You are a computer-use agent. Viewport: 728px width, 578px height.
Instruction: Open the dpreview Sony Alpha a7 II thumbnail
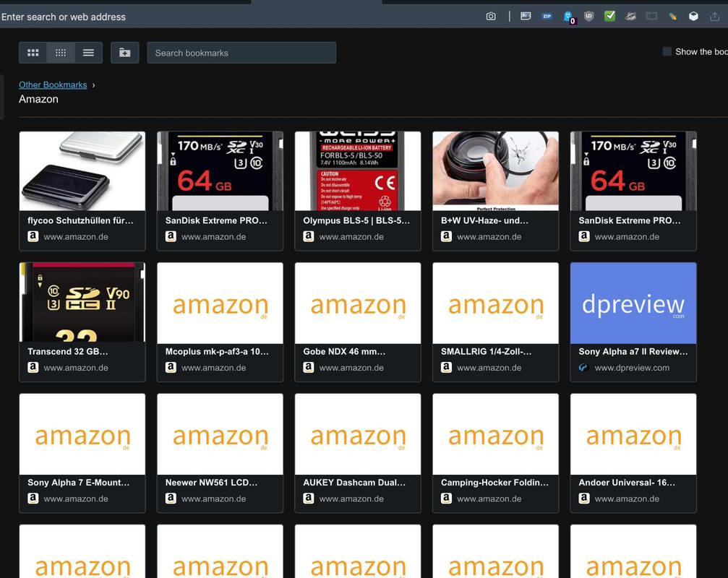633,303
